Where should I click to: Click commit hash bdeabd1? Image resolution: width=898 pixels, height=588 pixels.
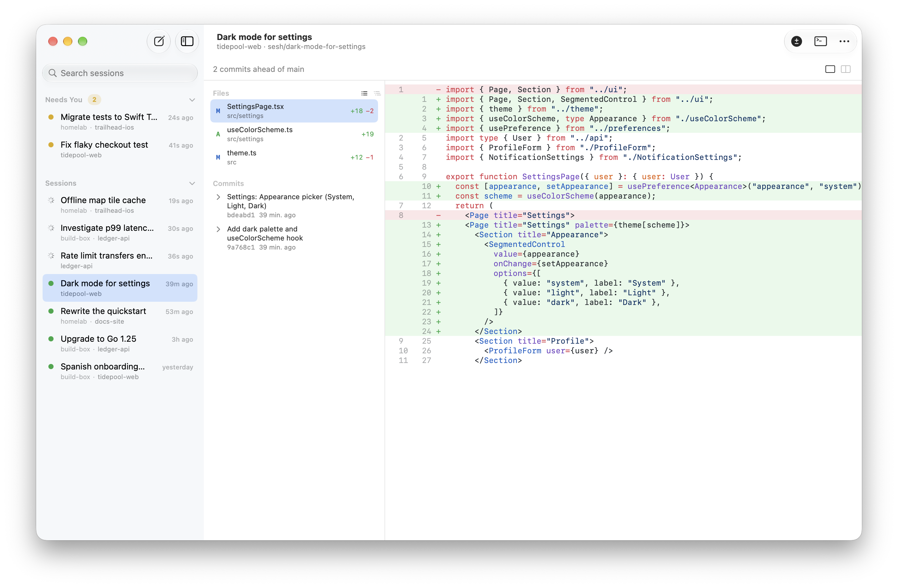tap(241, 215)
